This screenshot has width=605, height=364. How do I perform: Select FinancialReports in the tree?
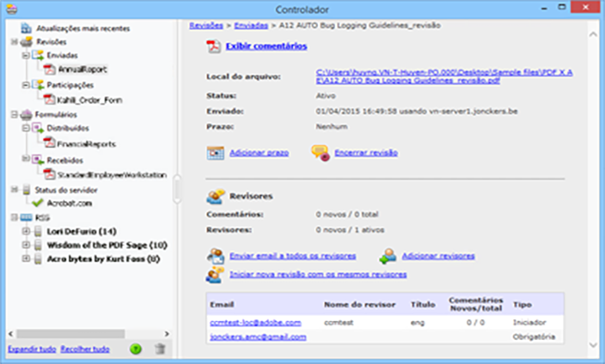pos(87,144)
